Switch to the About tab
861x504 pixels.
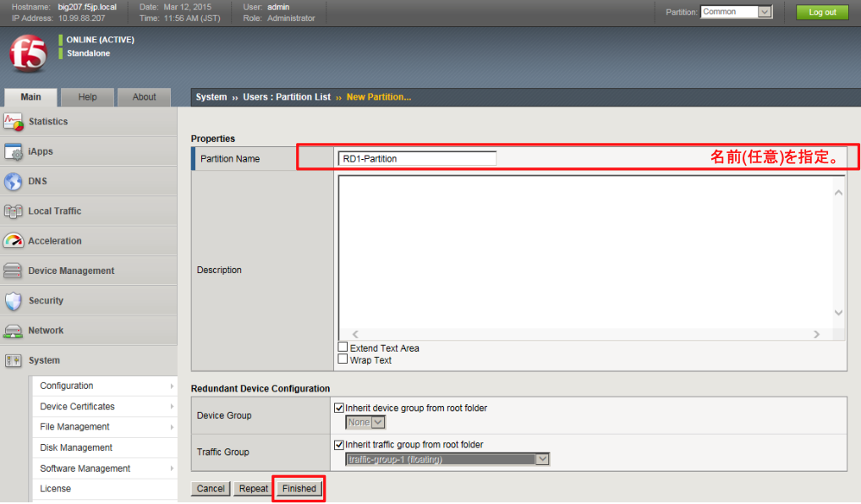144,97
